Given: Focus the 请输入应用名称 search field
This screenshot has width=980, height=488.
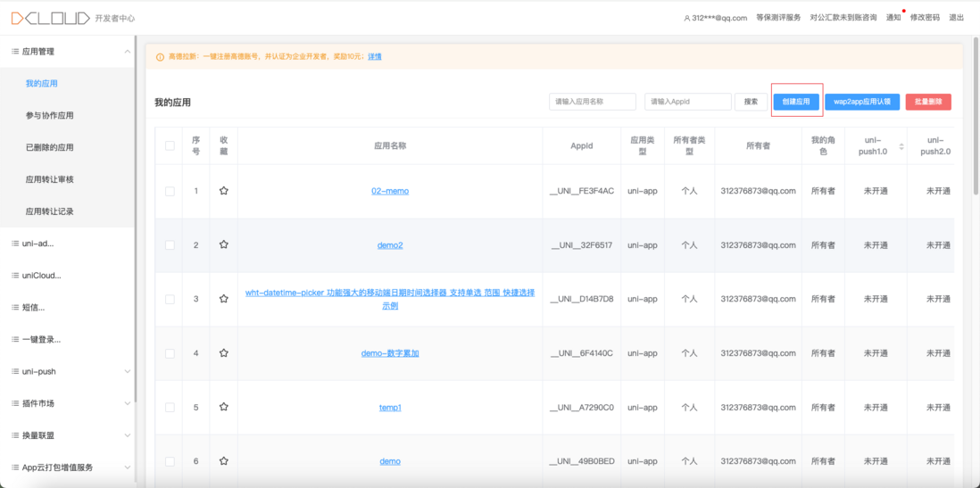Looking at the screenshot, I should [593, 102].
